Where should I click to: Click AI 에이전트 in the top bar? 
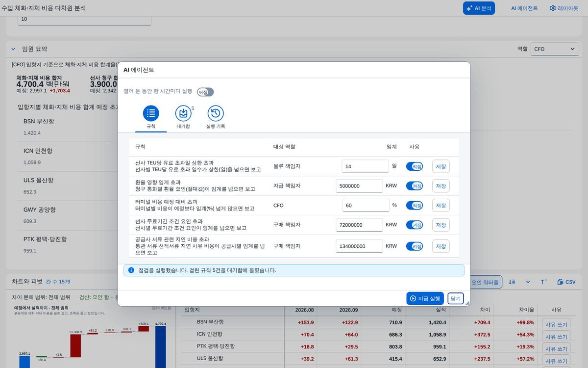[x=524, y=8]
